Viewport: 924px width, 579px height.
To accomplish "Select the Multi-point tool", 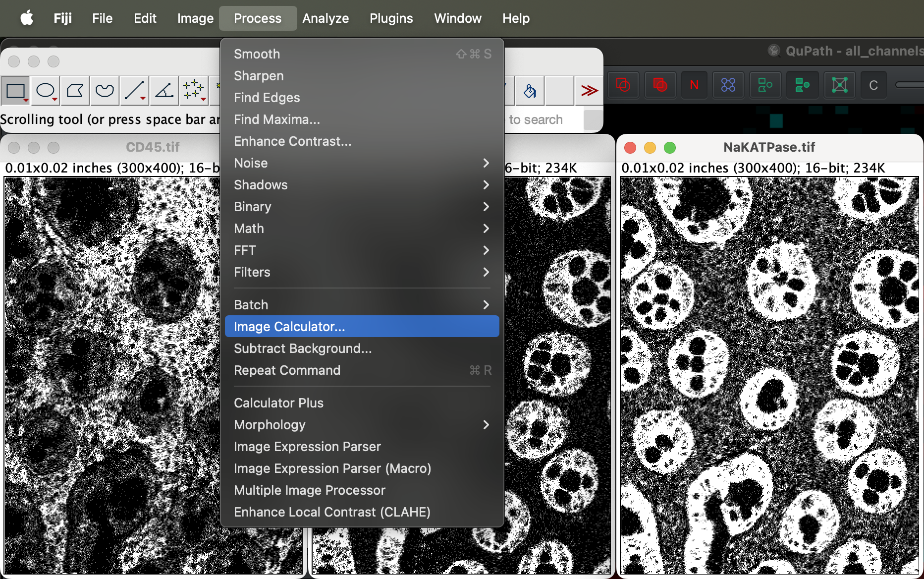I will 194,91.
